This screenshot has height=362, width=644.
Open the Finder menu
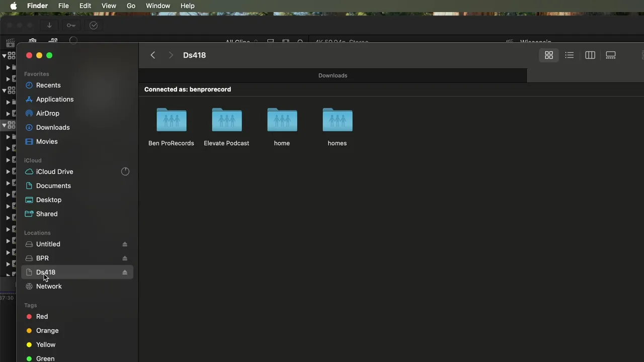click(x=37, y=6)
